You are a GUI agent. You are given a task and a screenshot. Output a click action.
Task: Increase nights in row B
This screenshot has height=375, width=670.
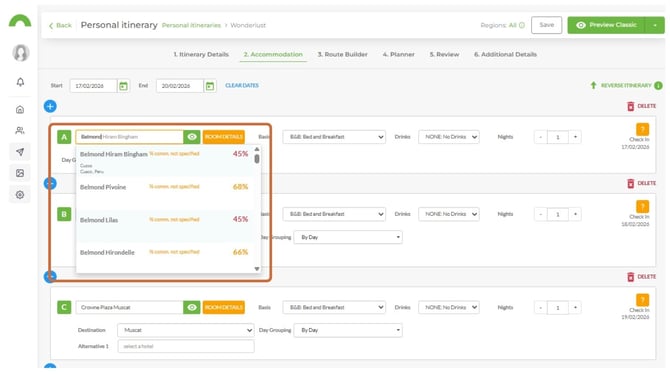coord(575,214)
